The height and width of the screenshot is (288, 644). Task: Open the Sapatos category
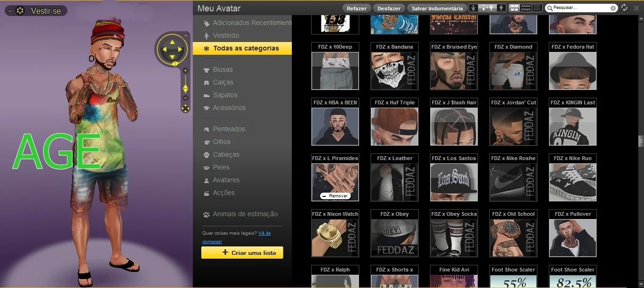220,95
